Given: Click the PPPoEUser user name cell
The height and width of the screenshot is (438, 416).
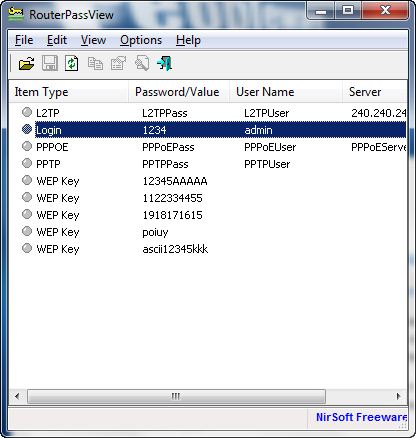Looking at the screenshot, I should tap(270, 147).
